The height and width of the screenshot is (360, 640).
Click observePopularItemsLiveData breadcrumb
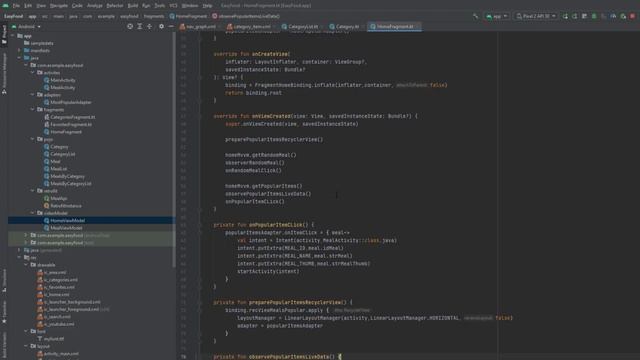pos(246,16)
